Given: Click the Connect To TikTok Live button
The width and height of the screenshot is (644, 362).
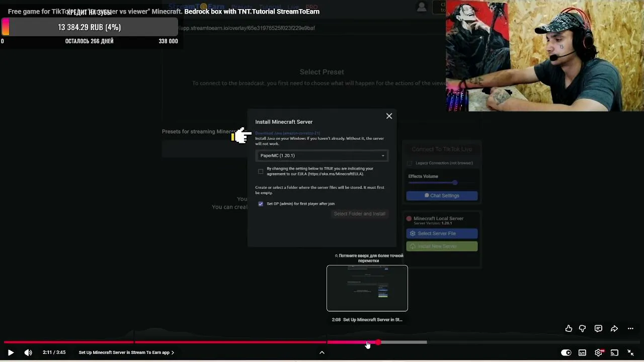Looking at the screenshot, I should tap(442, 149).
